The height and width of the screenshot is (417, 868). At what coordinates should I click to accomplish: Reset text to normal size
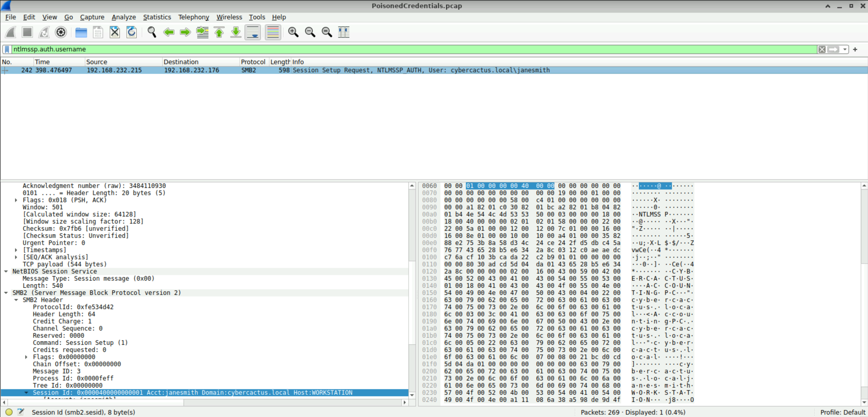tap(327, 32)
